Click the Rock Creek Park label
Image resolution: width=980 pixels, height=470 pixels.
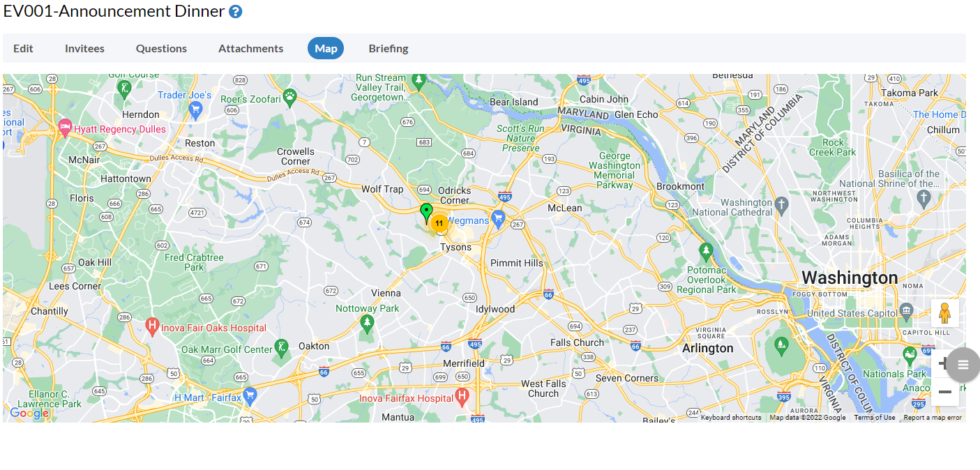pos(833,147)
